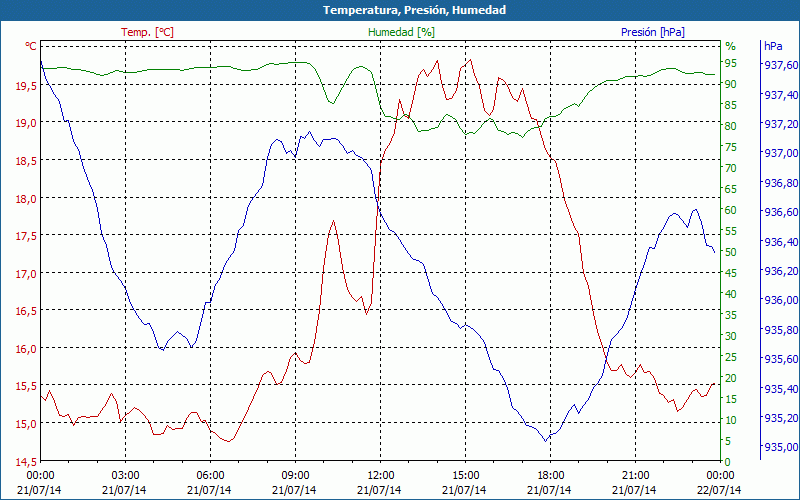Click the '19,5' temperature axis value
This screenshot has width=800, height=500.
[26, 87]
